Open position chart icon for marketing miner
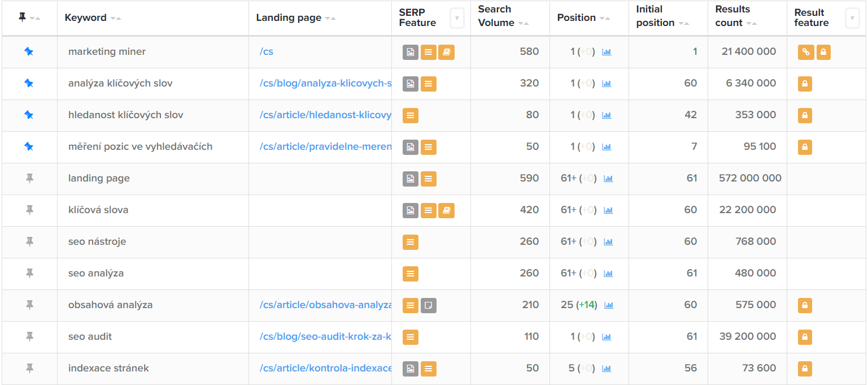Image resolution: width=868 pixels, height=385 pixels. [607, 52]
